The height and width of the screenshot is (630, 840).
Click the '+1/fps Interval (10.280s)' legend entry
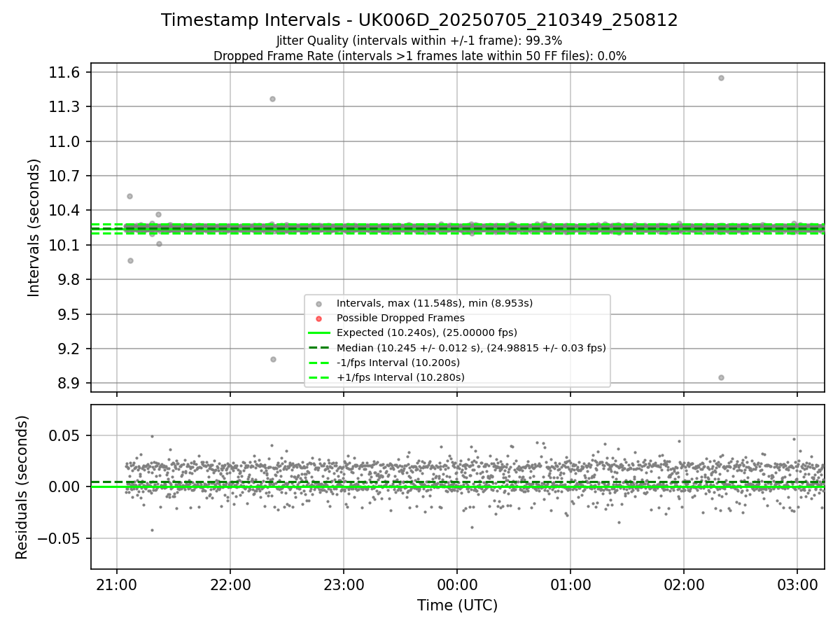coord(400,377)
